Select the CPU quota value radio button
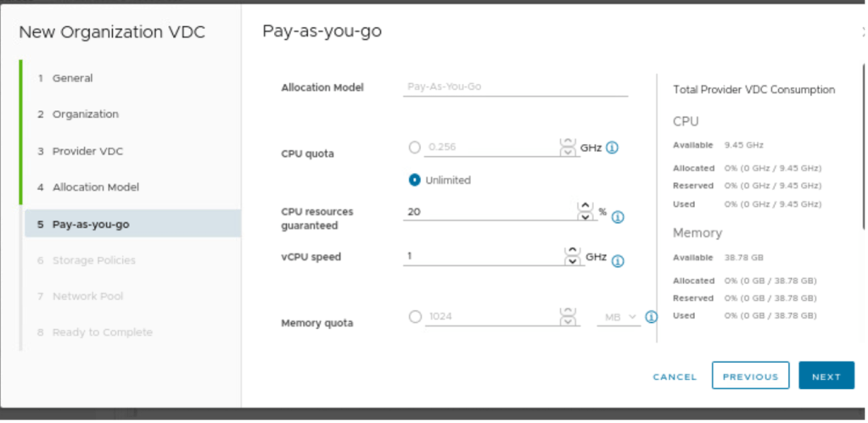The height and width of the screenshot is (423, 868). [x=415, y=147]
